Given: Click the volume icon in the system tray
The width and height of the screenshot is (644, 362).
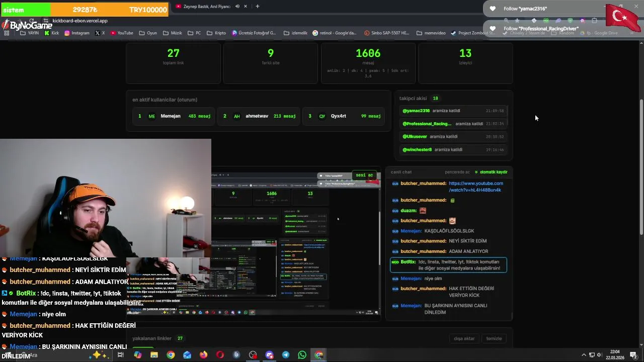Looking at the screenshot, I should pyautogui.click(x=599, y=355).
